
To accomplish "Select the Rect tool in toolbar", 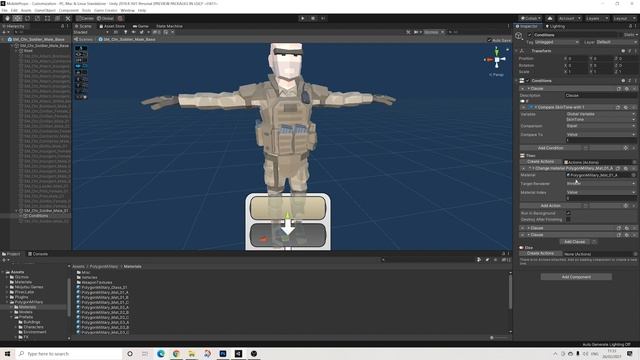I will pyautogui.click(x=47, y=18).
